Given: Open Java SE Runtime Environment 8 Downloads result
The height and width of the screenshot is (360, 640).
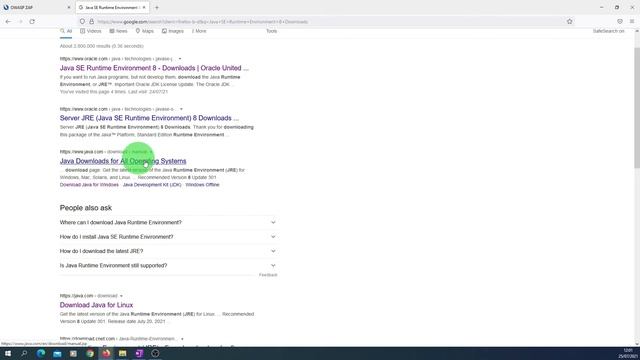Looking at the screenshot, I should (154, 68).
